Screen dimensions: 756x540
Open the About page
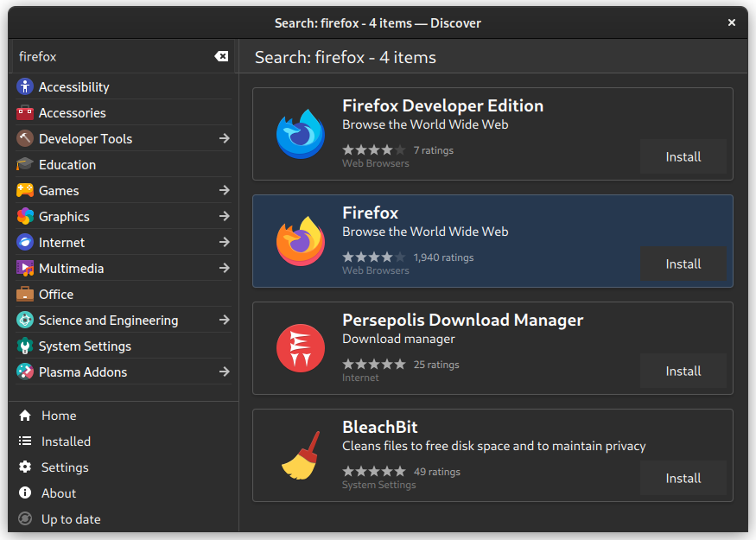[58, 493]
